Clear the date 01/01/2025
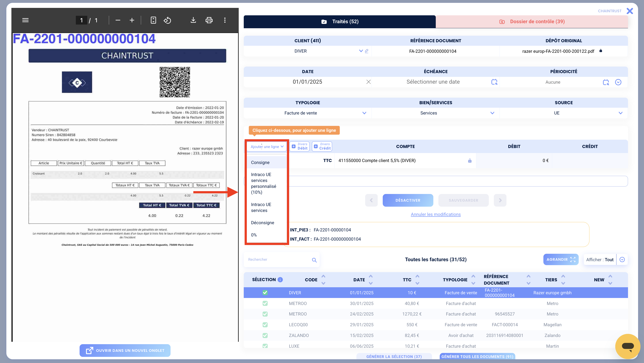The height and width of the screenshot is (363, 644). click(368, 82)
